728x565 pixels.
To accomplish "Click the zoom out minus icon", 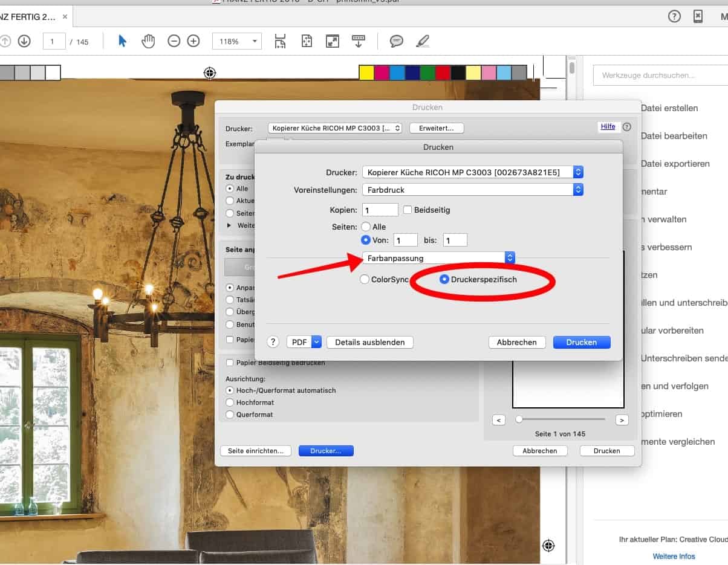I will click(174, 41).
